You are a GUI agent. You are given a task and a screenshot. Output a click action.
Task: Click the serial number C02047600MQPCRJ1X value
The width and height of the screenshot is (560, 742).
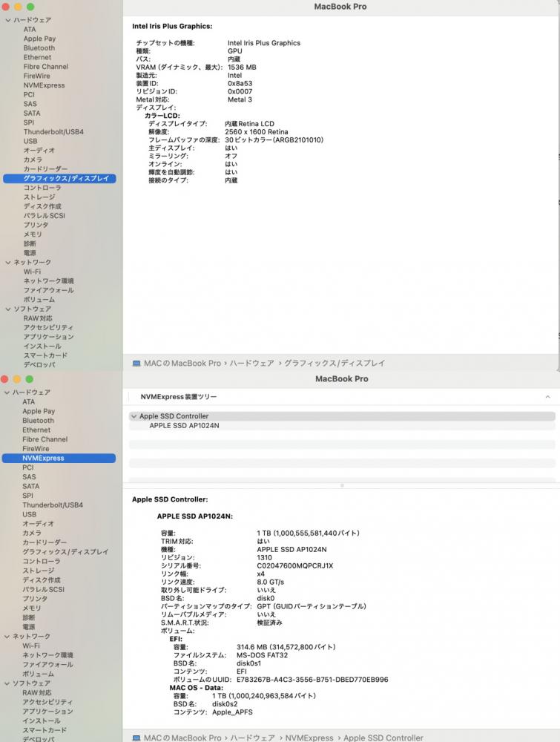pyautogui.click(x=294, y=565)
